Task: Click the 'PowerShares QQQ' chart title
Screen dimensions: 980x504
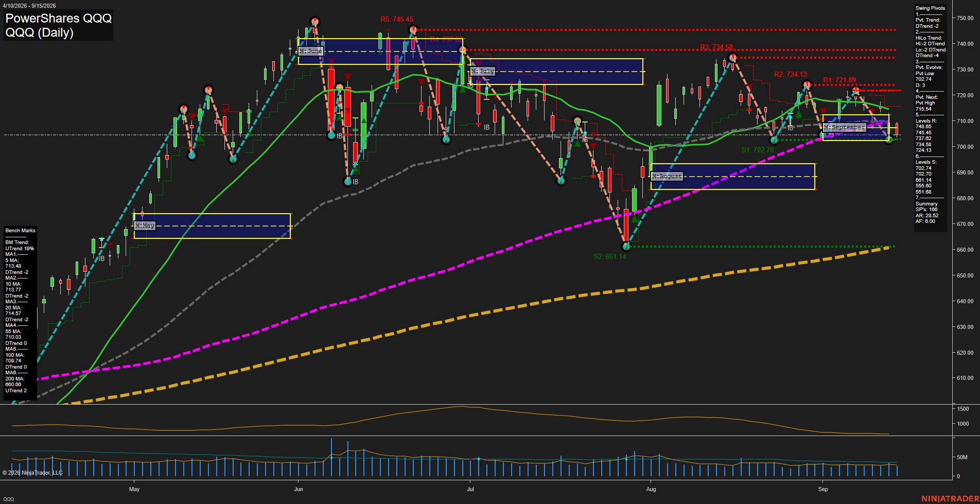Action: point(59,18)
